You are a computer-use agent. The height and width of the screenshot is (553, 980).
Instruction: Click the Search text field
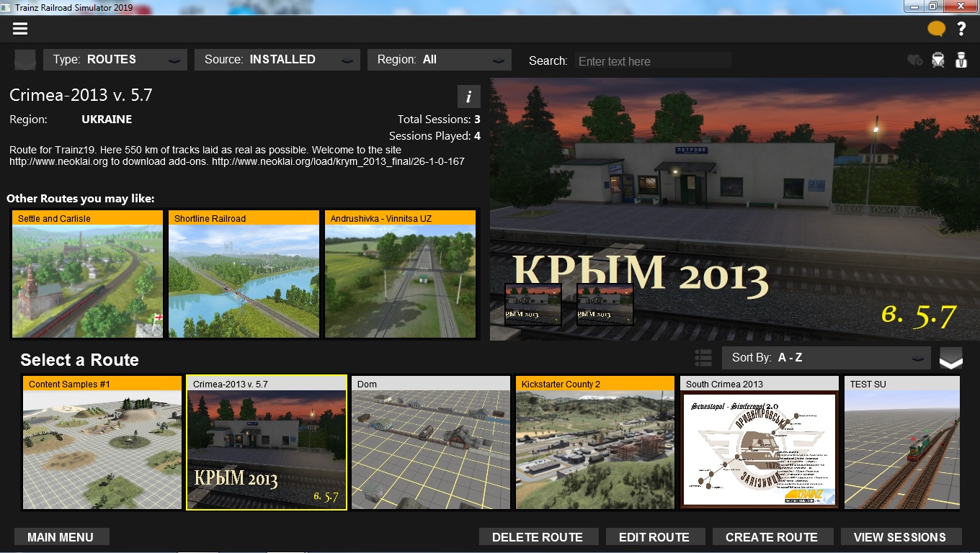(652, 61)
